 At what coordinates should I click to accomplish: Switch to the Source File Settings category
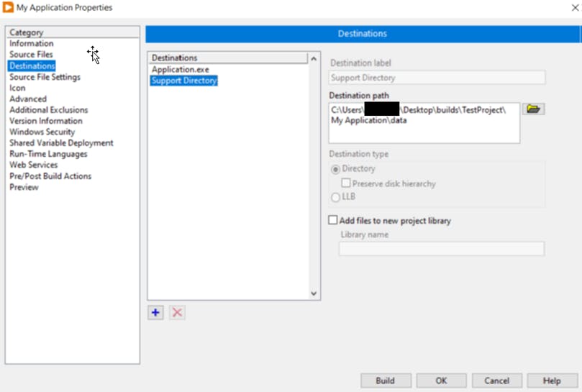tap(45, 77)
